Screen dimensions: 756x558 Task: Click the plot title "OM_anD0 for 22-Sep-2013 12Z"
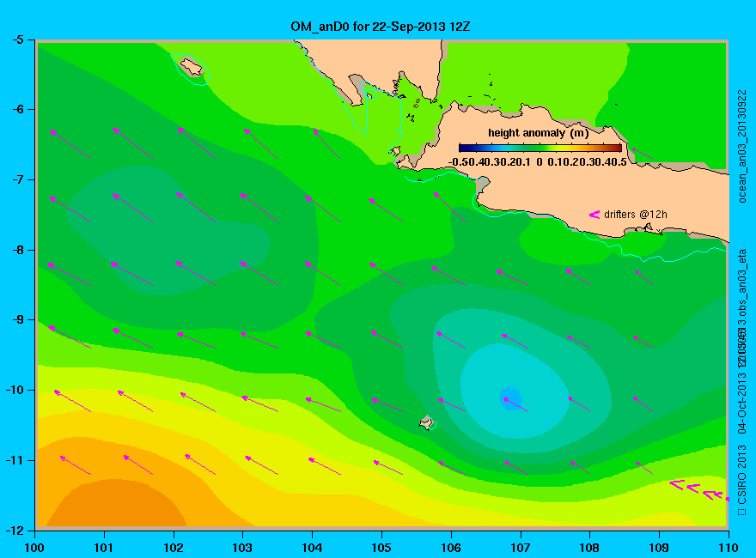click(380, 27)
